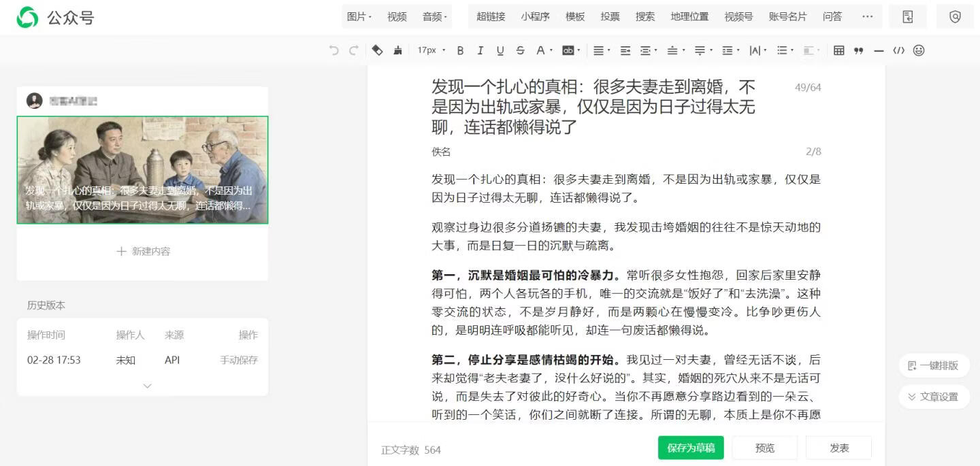Open the emoji picker
The width and height of the screenshot is (980, 466).
point(919,50)
